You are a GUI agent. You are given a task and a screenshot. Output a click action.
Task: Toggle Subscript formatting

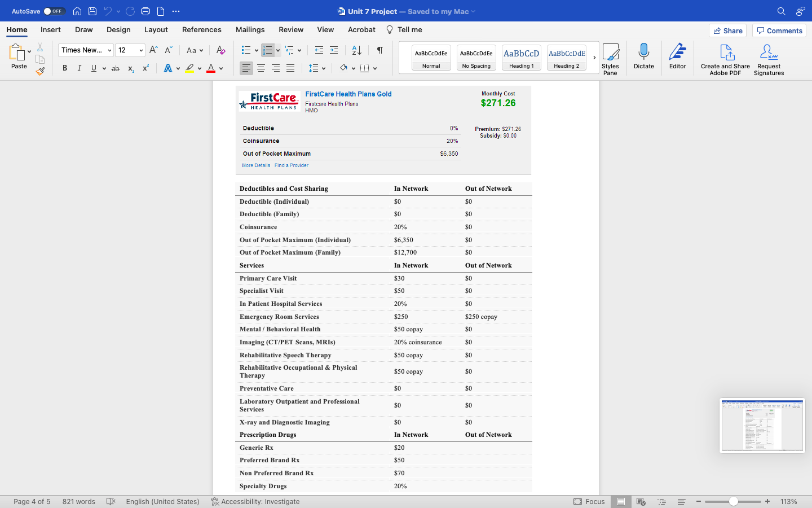click(x=131, y=68)
